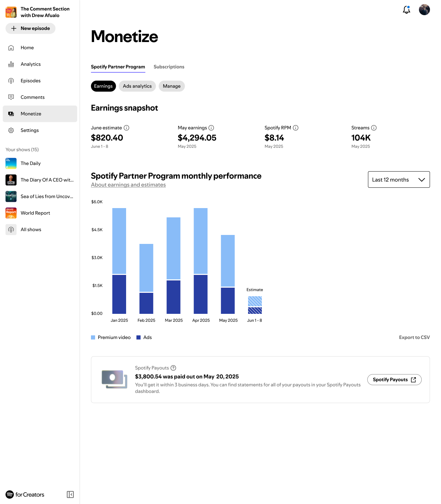
Task: Open the Spotify Payouts button
Action: coord(394,380)
